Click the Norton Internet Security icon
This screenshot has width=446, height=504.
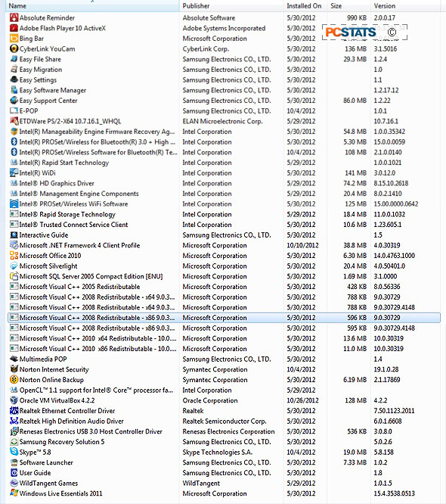[x=14, y=369]
